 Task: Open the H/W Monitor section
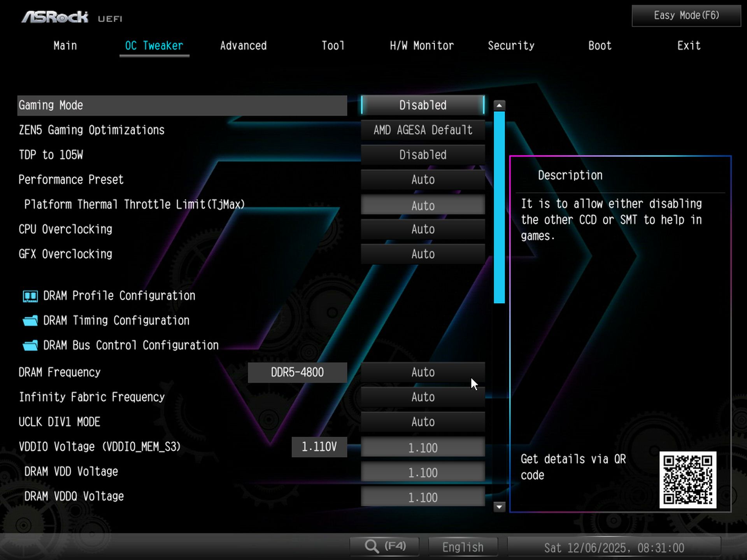(x=422, y=45)
